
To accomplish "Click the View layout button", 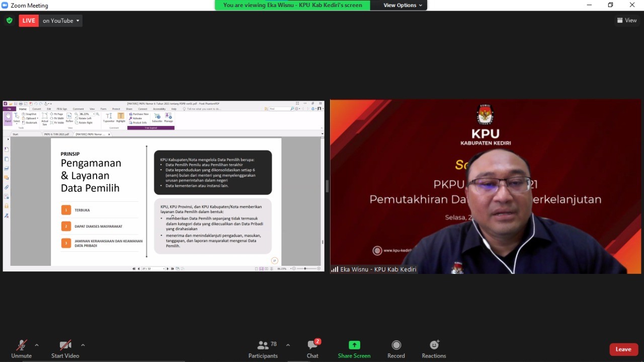I will pos(627,21).
